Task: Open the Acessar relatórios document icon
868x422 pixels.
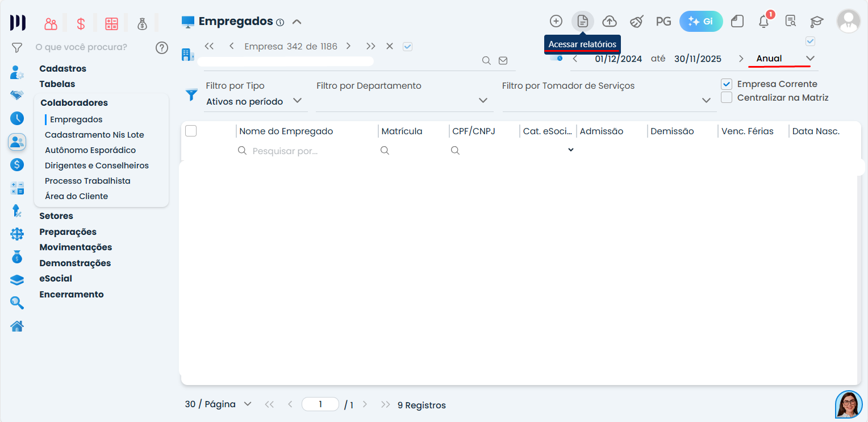Action: [582, 22]
